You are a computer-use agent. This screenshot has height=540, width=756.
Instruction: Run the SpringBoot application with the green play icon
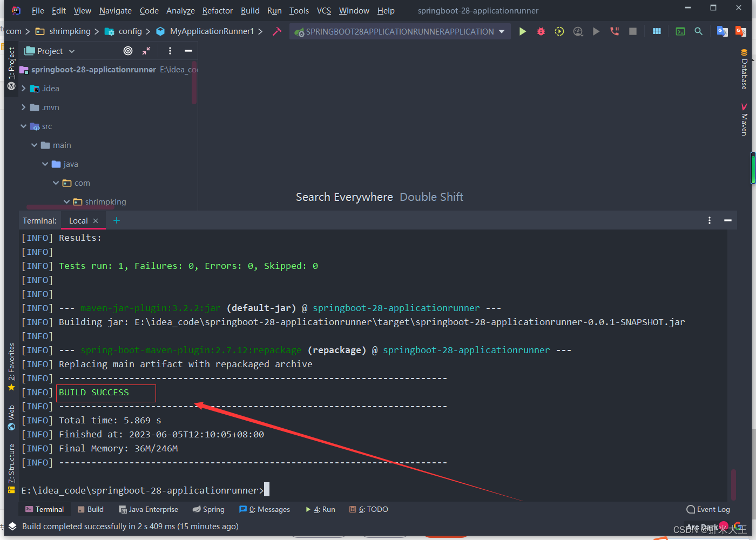522,31
